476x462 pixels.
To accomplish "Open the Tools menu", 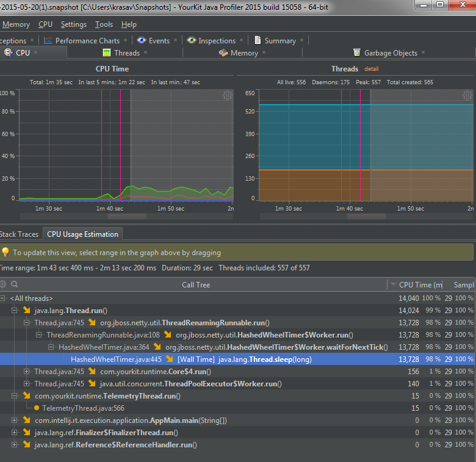I will pos(104,24).
